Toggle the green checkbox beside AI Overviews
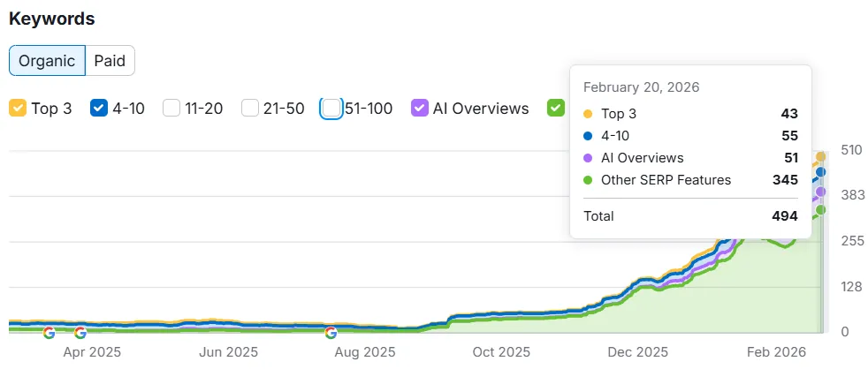The width and height of the screenshot is (868, 369). 555,109
